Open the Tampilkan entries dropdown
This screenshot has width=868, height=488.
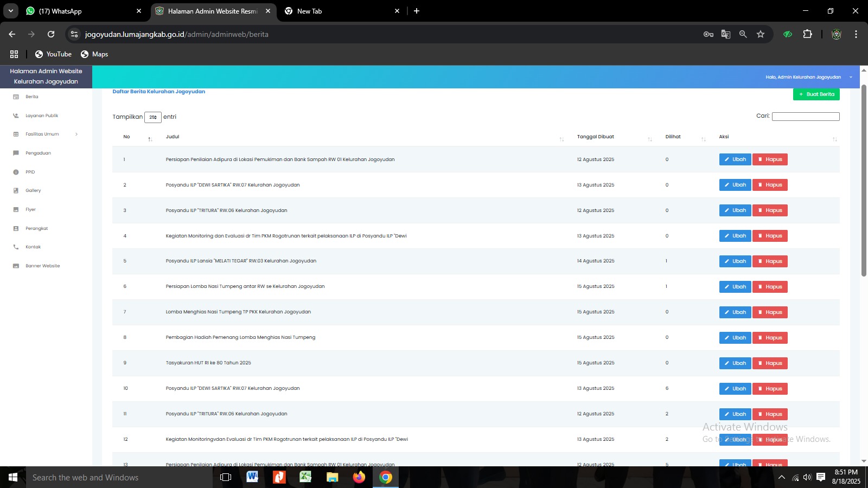153,117
